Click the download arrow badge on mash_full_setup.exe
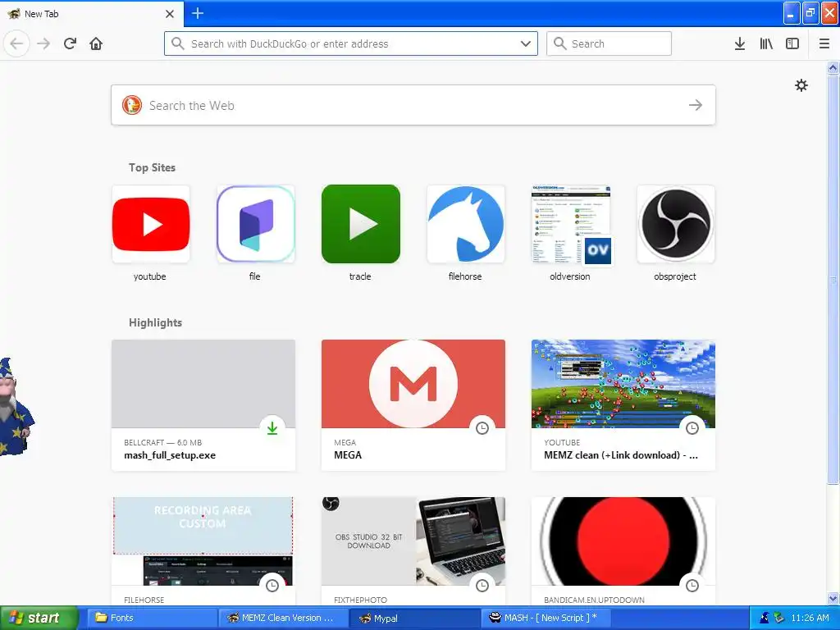Image resolution: width=840 pixels, height=630 pixels. click(x=272, y=428)
